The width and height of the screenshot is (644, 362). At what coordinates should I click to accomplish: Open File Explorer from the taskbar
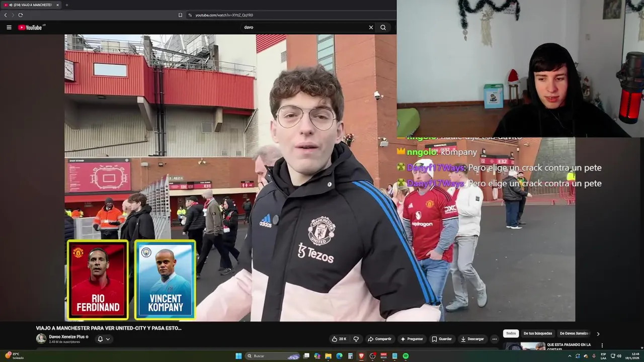tap(328, 356)
